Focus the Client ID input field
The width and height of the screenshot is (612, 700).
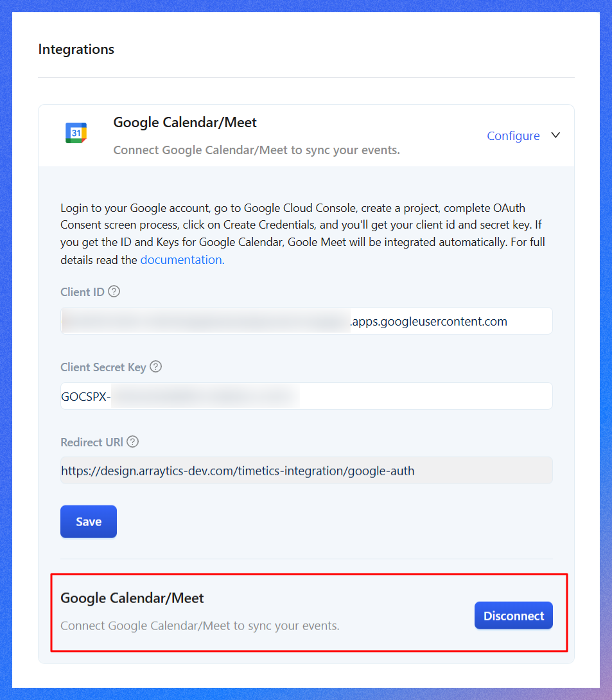click(x=306, y=321)
